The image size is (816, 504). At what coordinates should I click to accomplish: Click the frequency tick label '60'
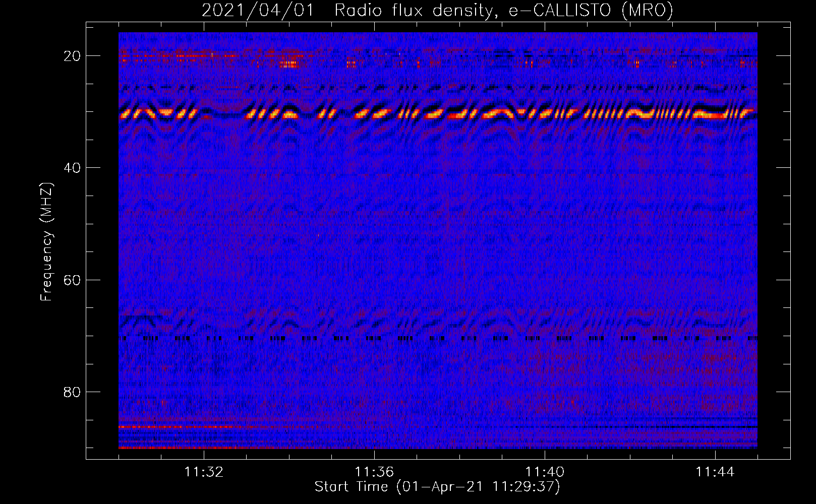tap(73, 280)
